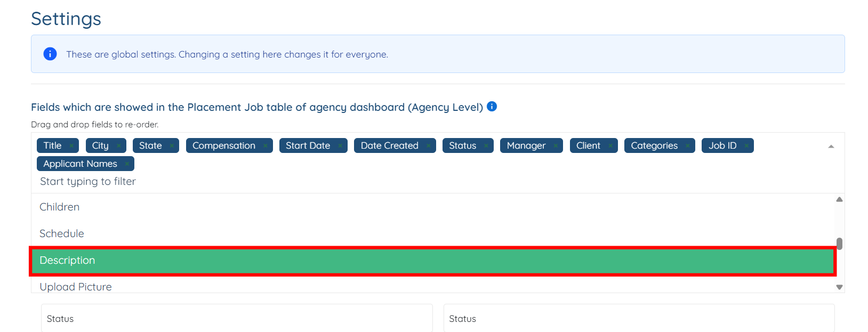Screen dimensions: 868x332
Task: Open the right Status dropdown box
Action: [639, 319]
